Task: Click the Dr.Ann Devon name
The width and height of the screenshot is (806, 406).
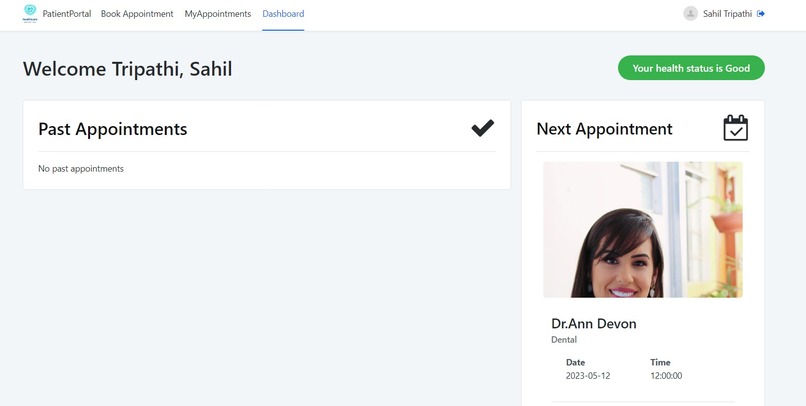Action: click(594, 324)
